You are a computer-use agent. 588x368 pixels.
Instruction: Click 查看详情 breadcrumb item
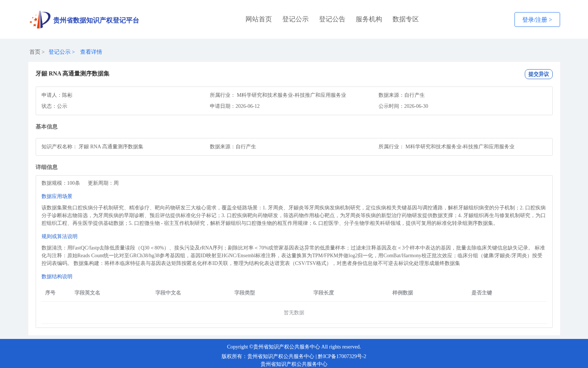click(91, 52)
